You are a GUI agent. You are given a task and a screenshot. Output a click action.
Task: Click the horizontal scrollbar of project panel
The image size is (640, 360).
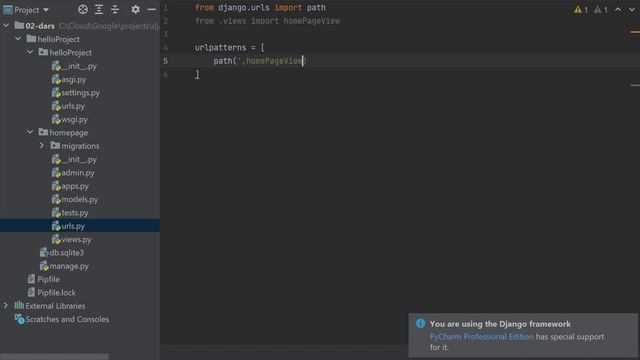pyautogui.click(x=54, y=357)
